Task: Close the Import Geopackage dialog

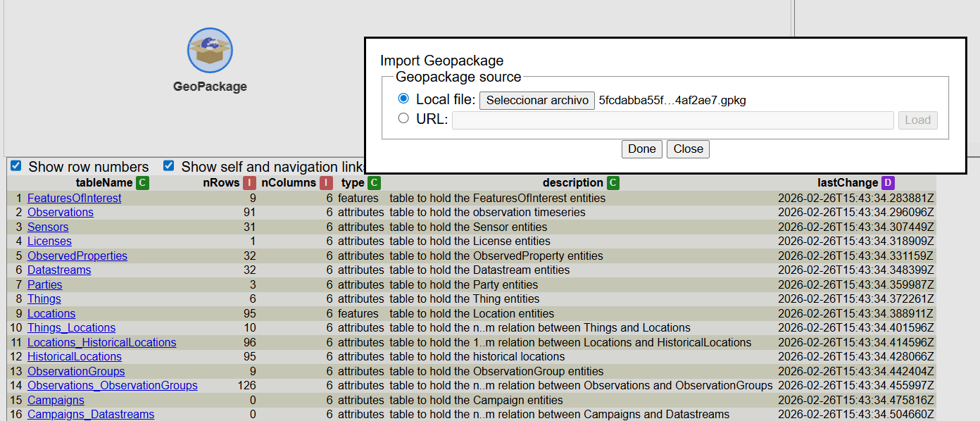Action: click(688, 149)
